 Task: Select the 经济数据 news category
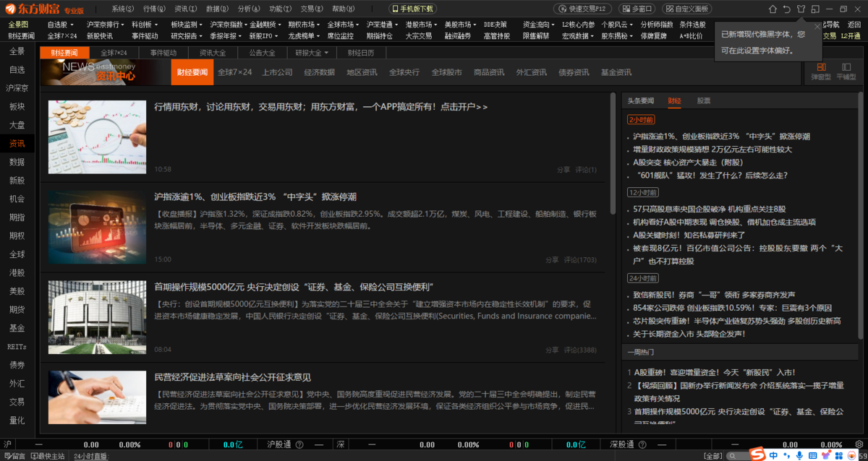tap(320, 72)
